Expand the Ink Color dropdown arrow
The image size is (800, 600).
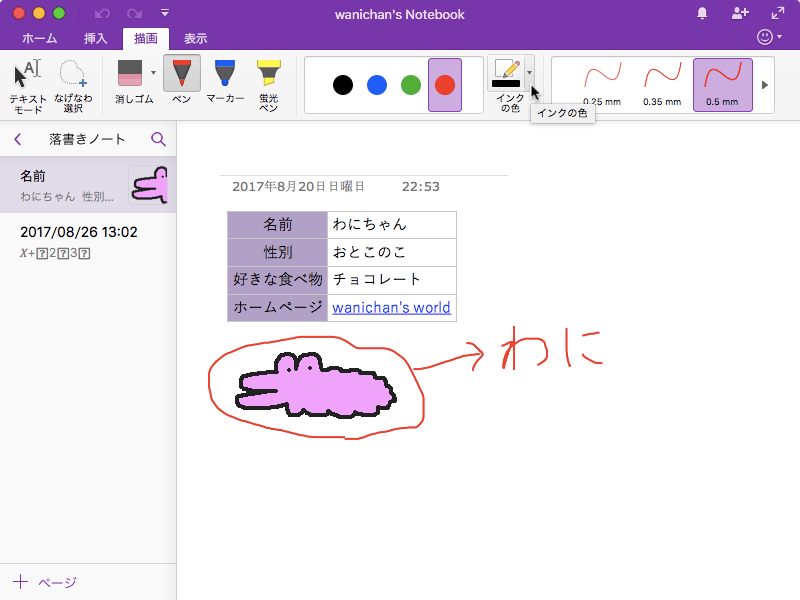pyautogui.click(x=529, y=73)
